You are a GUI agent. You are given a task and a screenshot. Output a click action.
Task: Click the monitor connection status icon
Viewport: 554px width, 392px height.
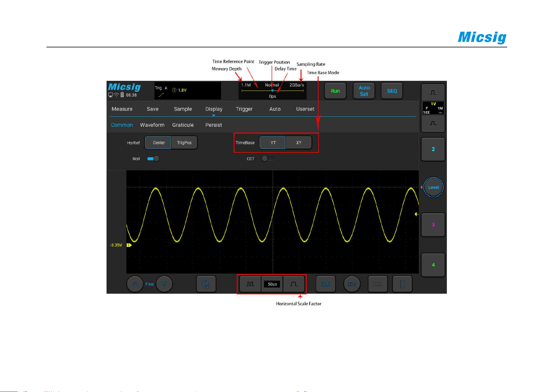click(110, 95)
